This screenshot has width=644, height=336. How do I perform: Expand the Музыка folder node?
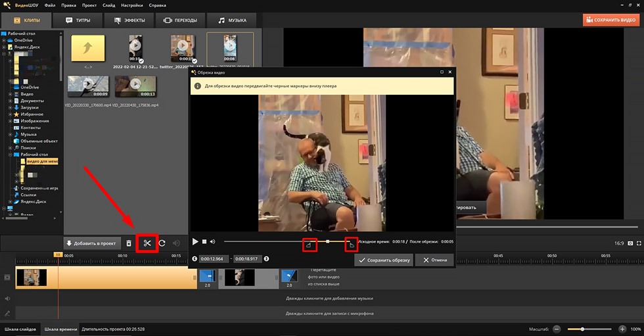(x=11, y=134)
